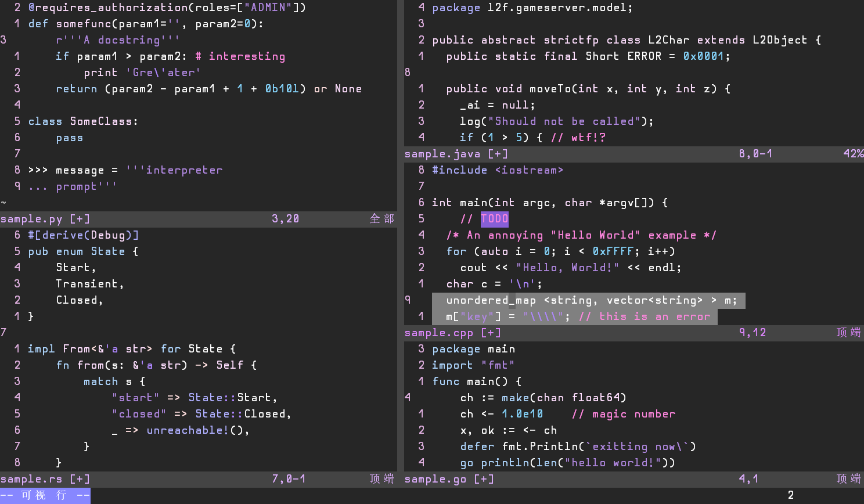Click the 0x0001 hex constant in Java

pyautogui.click(x=704, y=56)
